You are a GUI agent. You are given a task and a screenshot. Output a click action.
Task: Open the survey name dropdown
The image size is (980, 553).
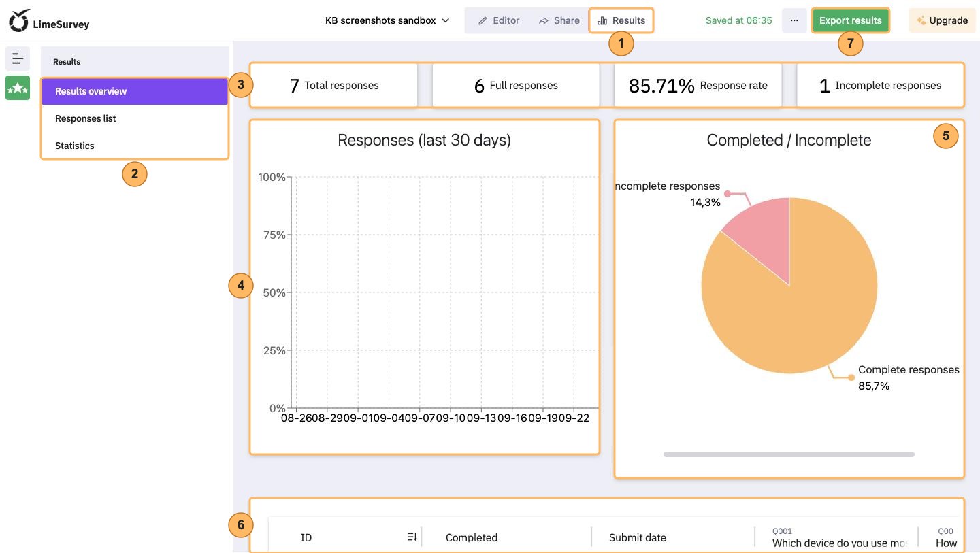point(387,20)
